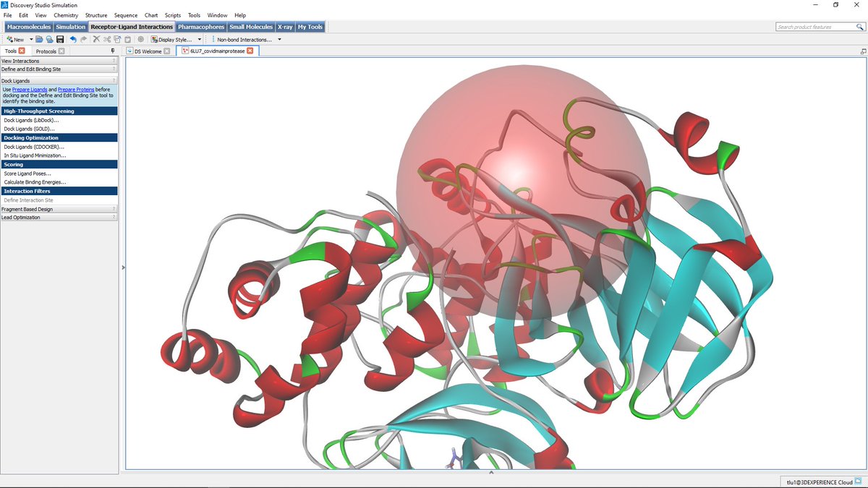Image resolution: width=868 pixels, height=488 pixels.
Task: Click the Redo arrow icon
Action: point(83,39)
